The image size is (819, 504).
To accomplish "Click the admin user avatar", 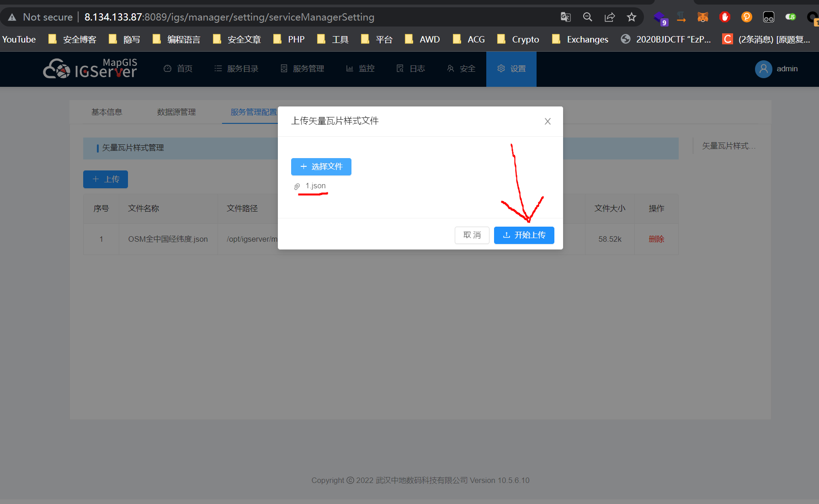I will (763, 69).
